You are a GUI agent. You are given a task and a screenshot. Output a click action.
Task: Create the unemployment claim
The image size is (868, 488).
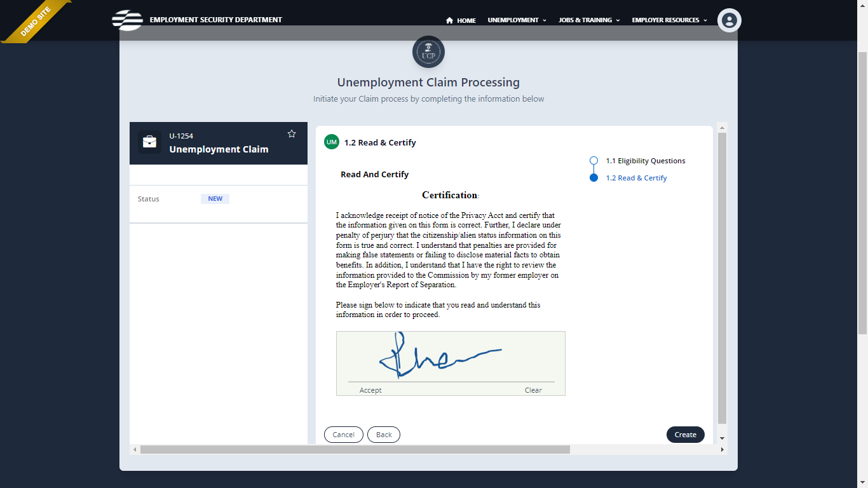tap(686, 435)
